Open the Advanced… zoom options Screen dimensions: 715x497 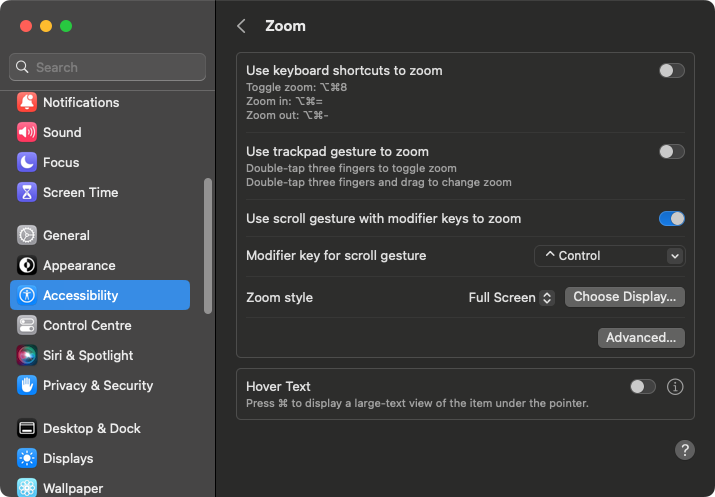coord(641,338)
